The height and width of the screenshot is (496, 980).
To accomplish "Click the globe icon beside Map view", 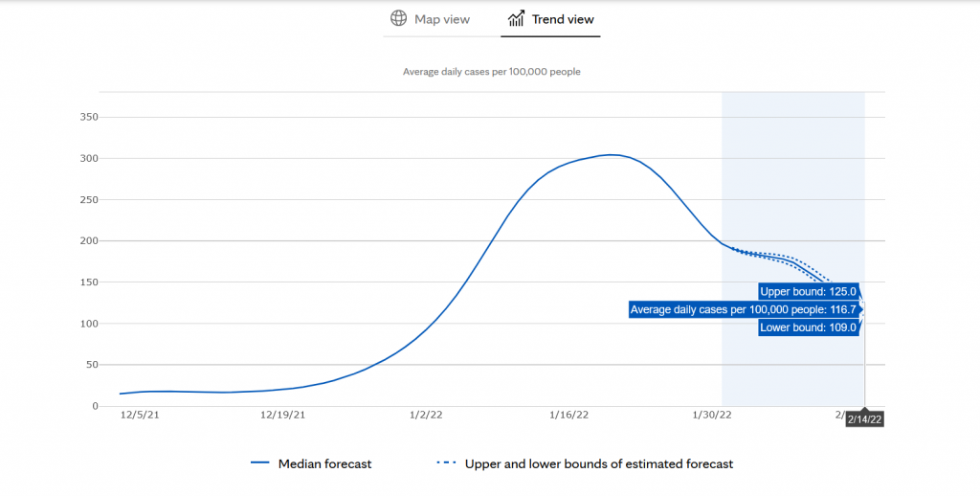I will [398, 19].
